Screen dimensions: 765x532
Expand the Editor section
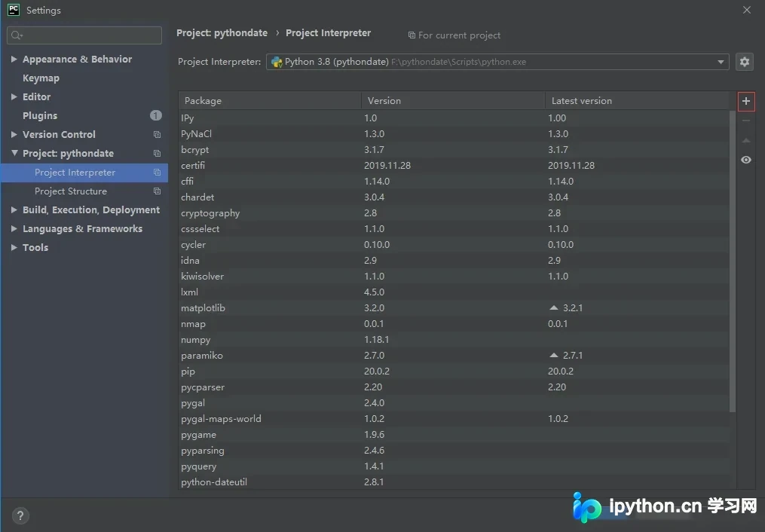14,96
